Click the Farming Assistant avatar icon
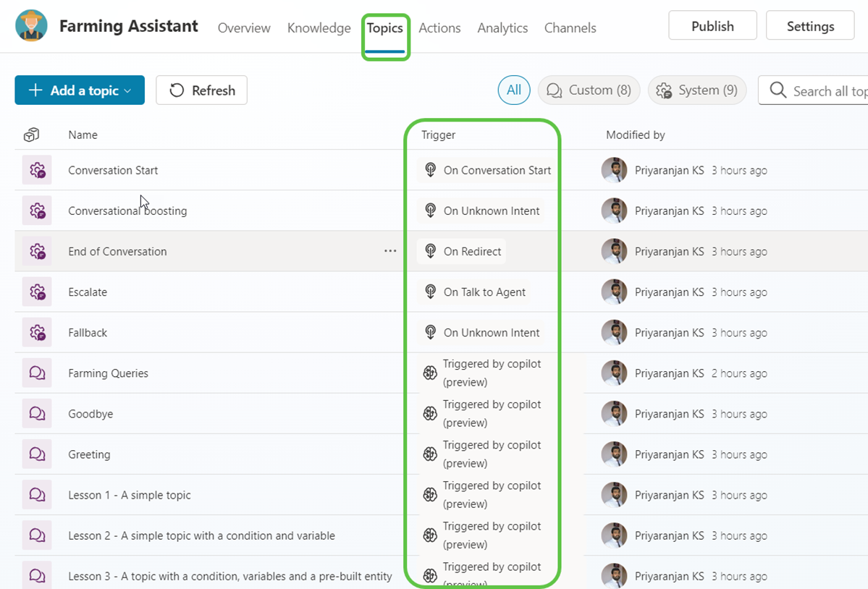This screenshot has height=589, width=868. click(31, 26)
